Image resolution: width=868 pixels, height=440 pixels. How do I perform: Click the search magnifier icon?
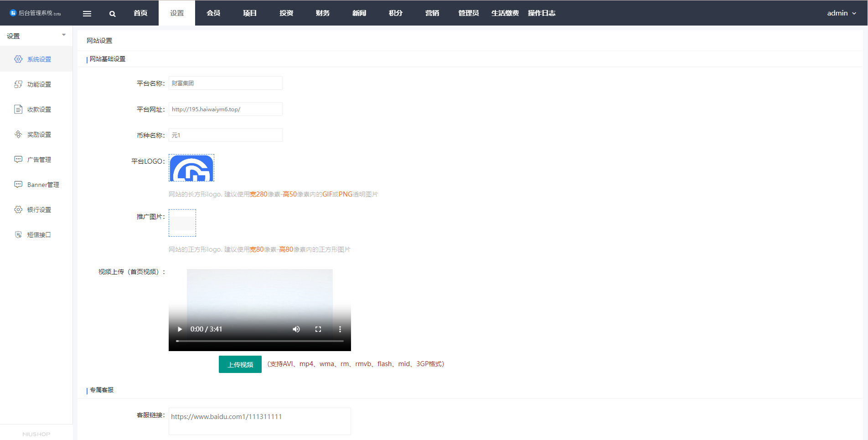pos(113,14)
